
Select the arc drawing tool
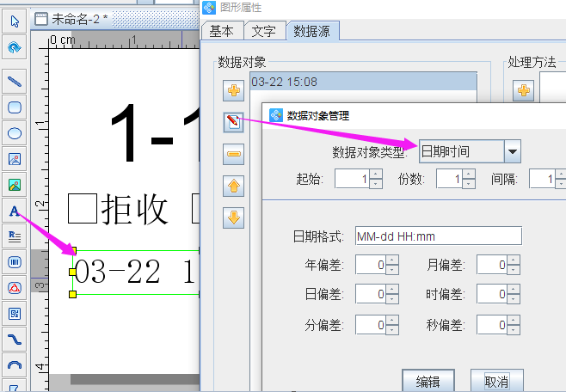point(15,365)
